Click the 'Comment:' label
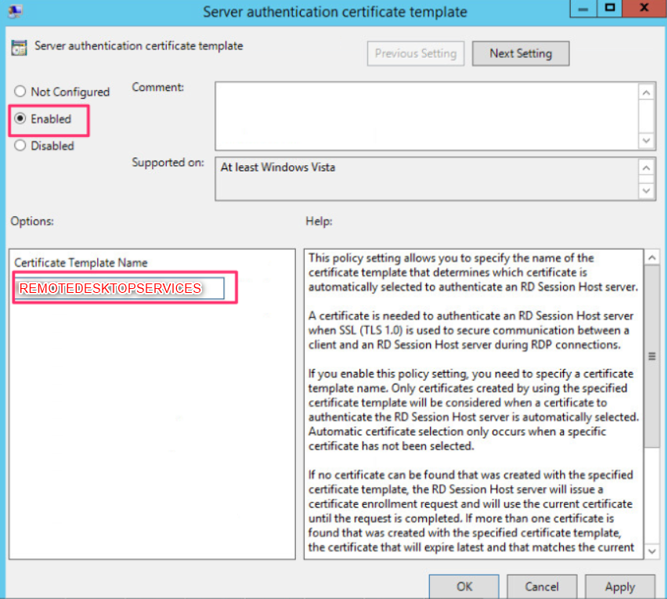This screenshot has width=667, height=599. tap(158, 87)
